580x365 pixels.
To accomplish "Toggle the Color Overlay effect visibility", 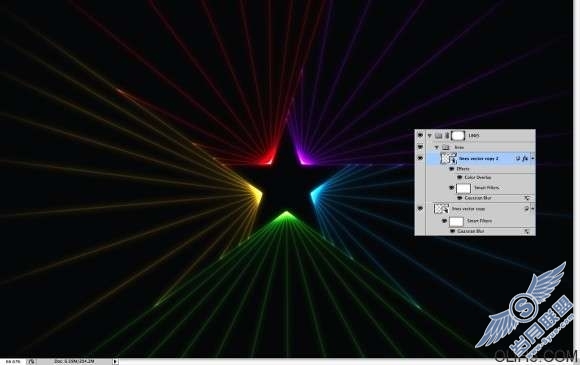I will (x=460, y=178).
